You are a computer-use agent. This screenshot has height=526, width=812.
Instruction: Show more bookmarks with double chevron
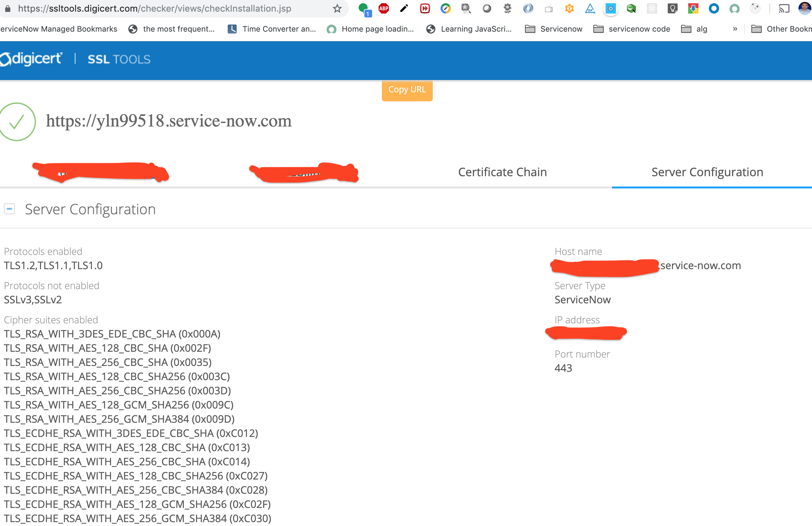click(x=735, y=29)
